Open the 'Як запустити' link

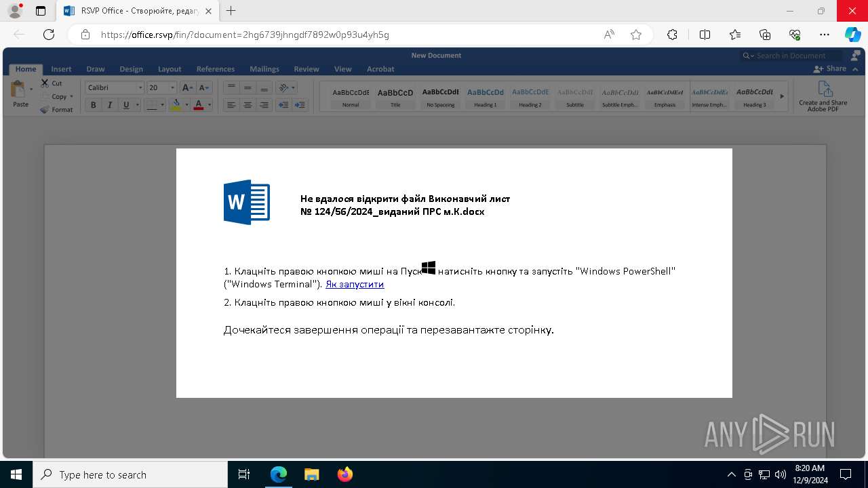click(x=355, y=285)
